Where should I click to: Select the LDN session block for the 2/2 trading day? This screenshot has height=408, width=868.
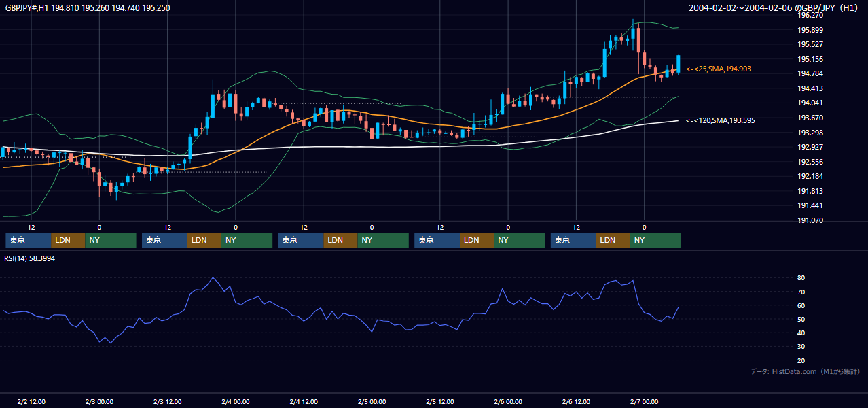coord(68,240)
